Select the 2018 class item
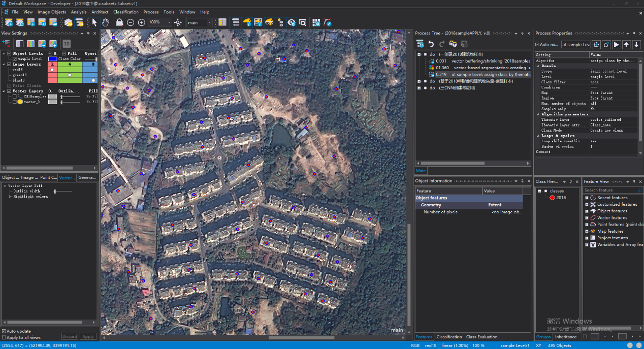Screen dimensions: 644x349 coord(561,198)
